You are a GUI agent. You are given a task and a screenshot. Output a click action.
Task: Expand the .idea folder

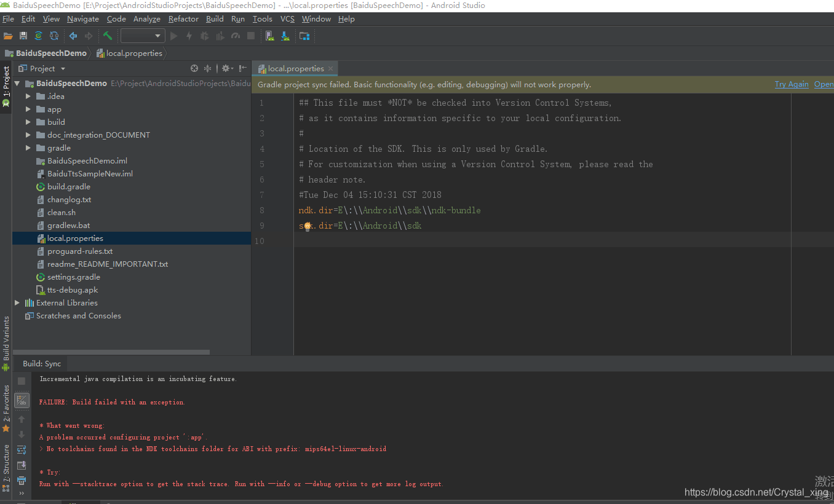28,96
